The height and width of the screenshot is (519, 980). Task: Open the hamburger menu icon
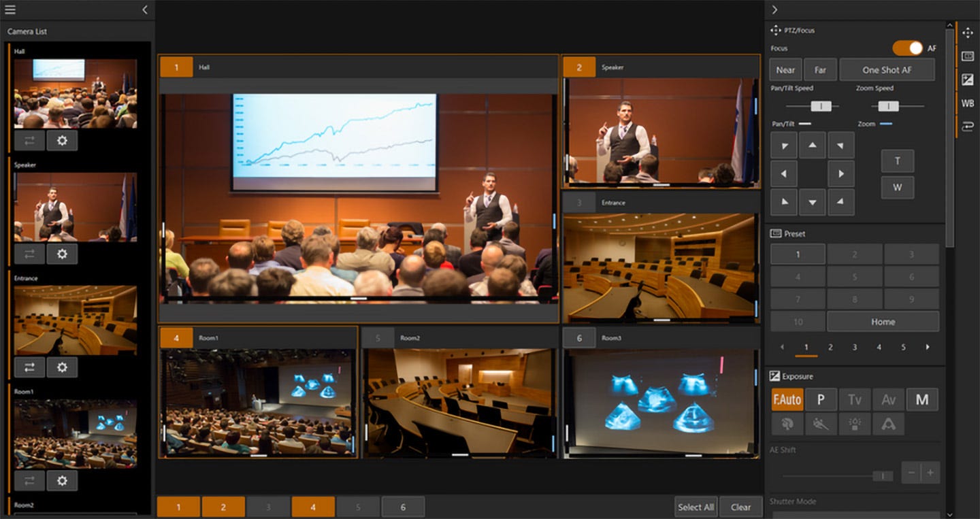10,10
